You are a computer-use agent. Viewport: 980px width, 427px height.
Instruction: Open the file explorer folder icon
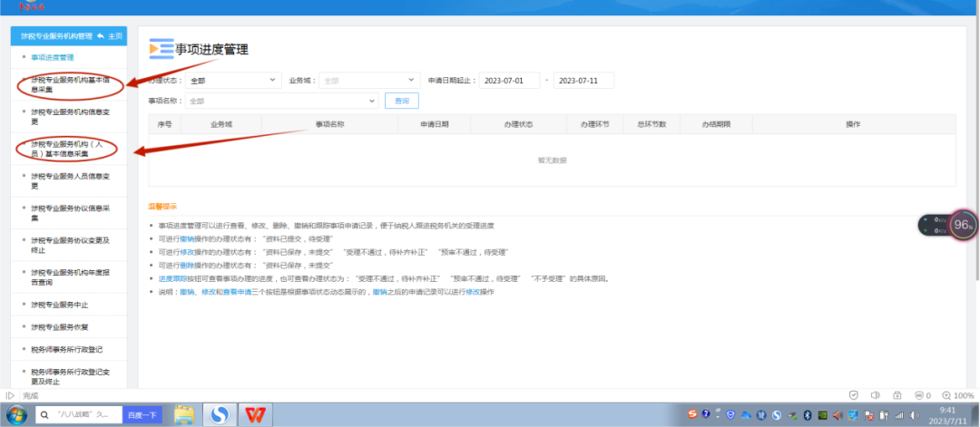(x=184, y=414)
